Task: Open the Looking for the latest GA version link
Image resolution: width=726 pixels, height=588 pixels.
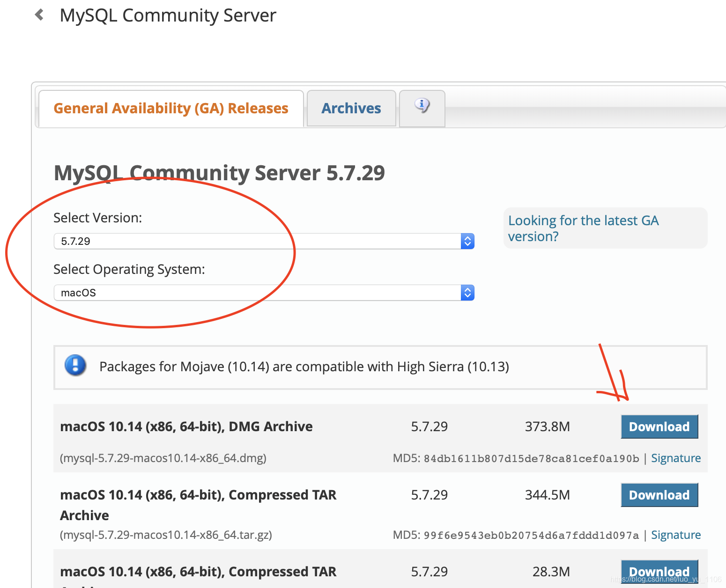Action: click(583, 228)
